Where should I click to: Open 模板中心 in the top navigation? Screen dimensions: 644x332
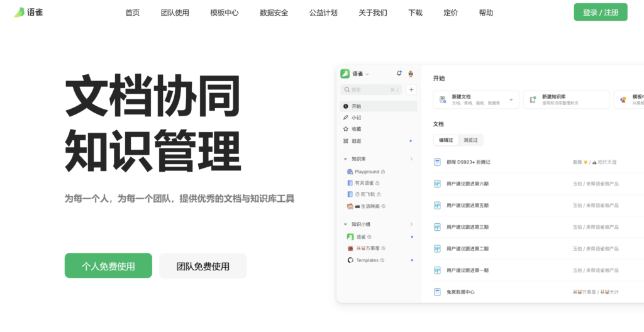click(x=225, y=13)
